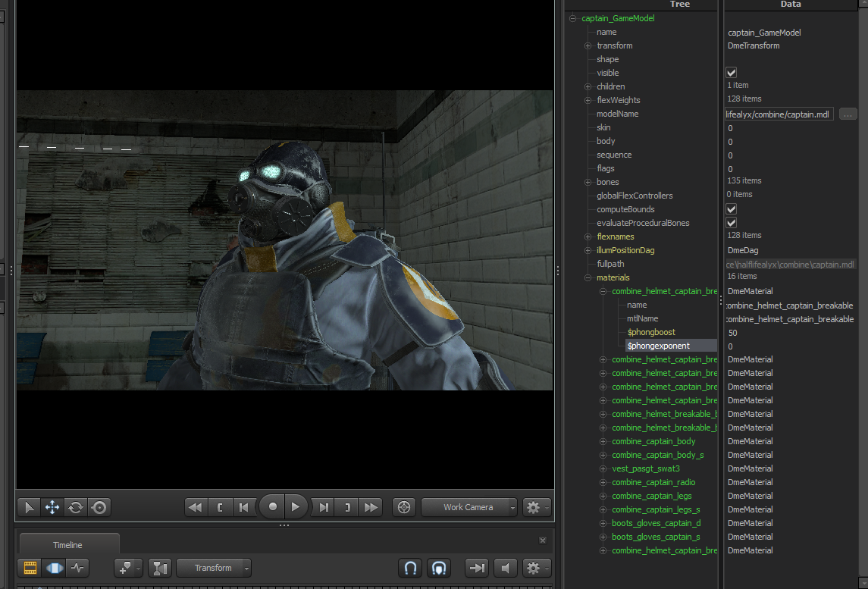Image resolution: width=868 pixels, height=589 pixels.
Task: Uncheck the evaluateProceduralBones checkbox
Action: (732, 223)
